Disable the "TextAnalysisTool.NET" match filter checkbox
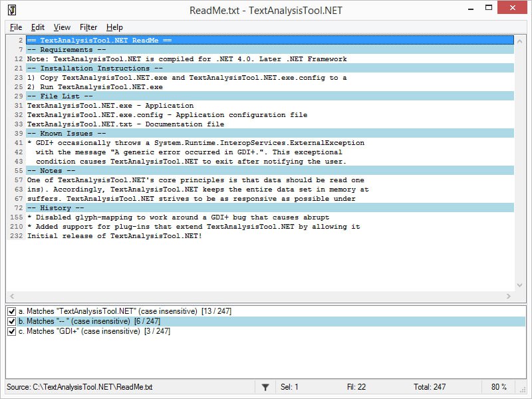Viewport: 532px width, 399px height. pyautogui.click(x=11, y=311)
